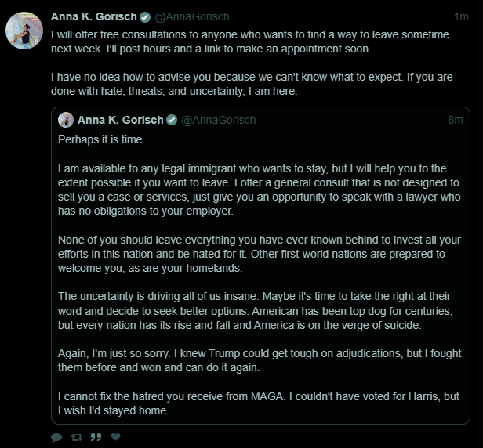
Task: Click the quoted paragraph starting "I am available"
Action: tap(259, 189)
